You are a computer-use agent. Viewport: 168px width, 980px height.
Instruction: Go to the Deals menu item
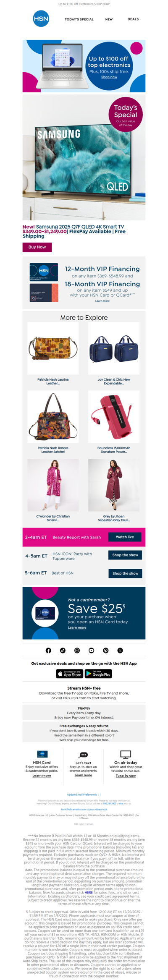click(133, 19)
